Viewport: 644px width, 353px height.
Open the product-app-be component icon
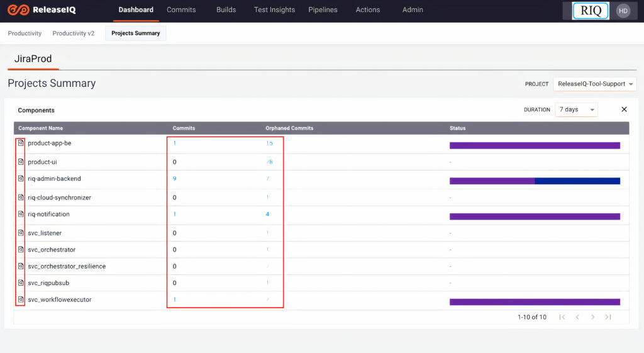coord(21,143)
